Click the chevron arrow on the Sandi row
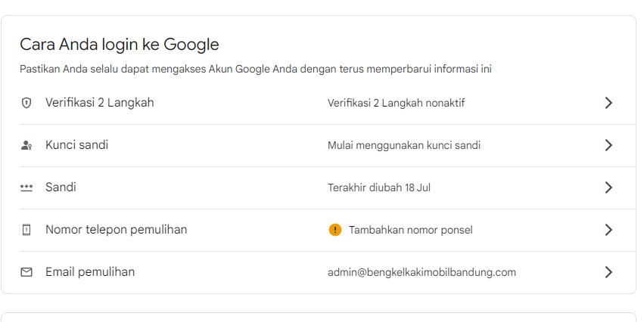 pyautogui.click(x=608, y=187)
